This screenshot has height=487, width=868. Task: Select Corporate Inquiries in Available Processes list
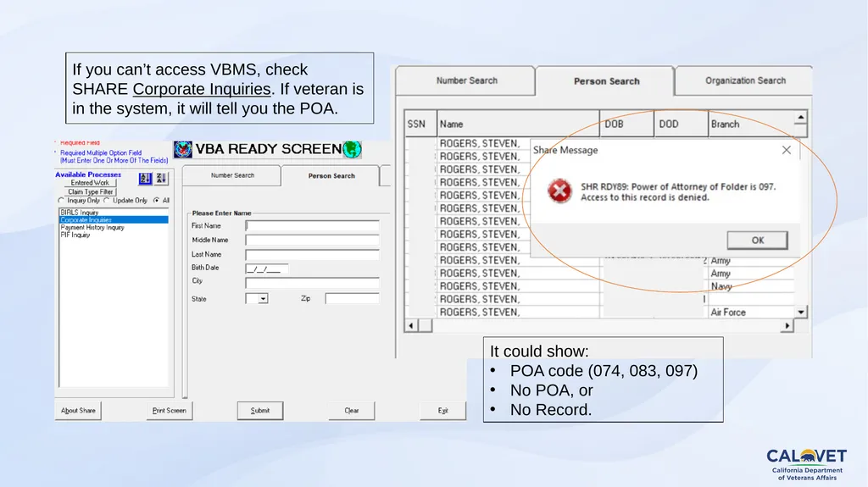pos(114,219)
